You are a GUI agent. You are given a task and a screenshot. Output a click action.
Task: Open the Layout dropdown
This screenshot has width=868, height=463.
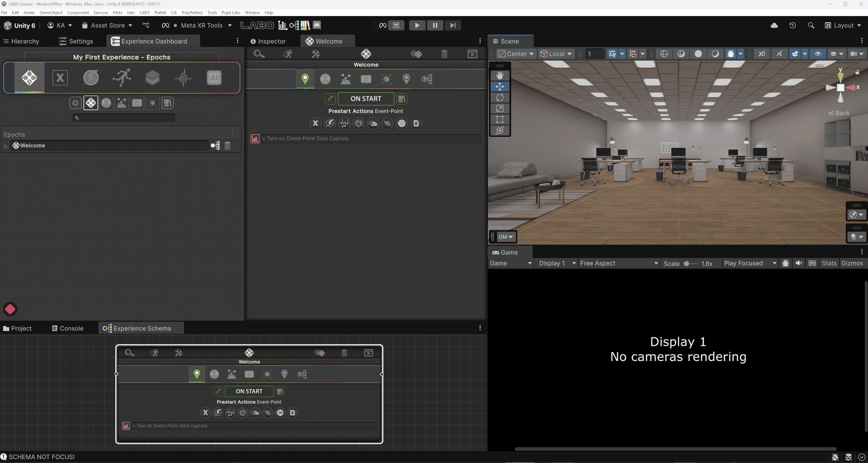pyautogui.click(x=843, y=25)
